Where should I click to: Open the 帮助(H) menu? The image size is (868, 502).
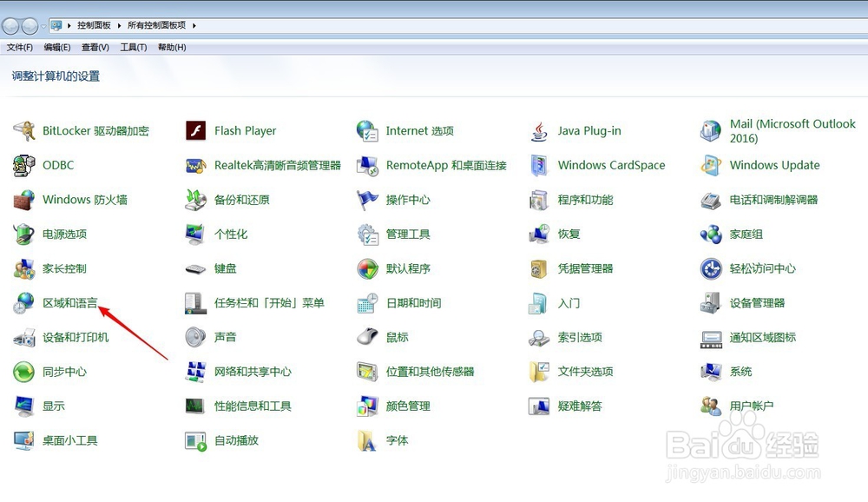(x=172, y=47)
